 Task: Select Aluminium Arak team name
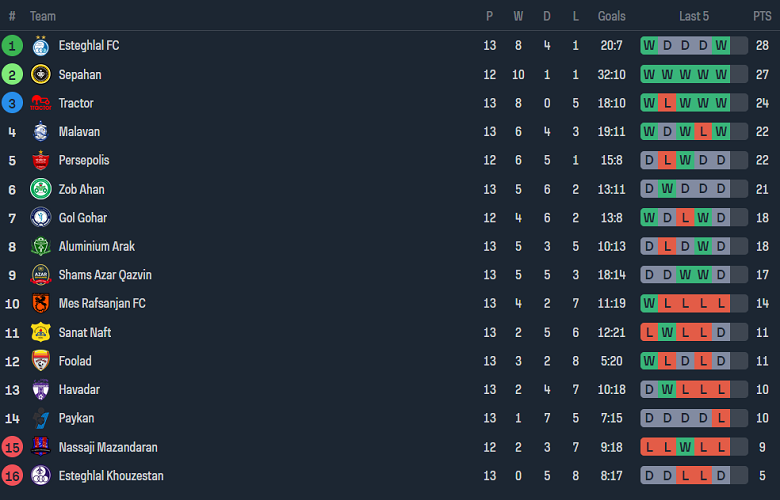[x=96, y=247]
